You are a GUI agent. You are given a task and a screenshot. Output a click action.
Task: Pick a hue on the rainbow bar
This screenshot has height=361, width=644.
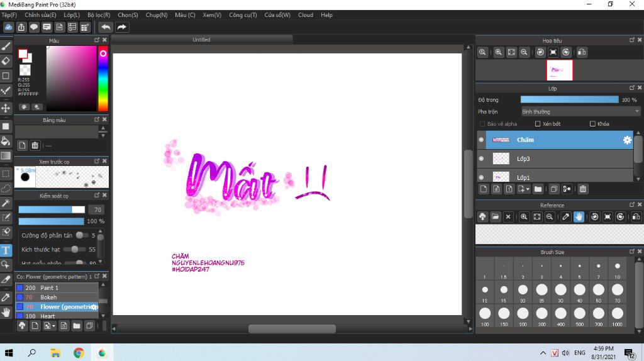(103, 78)
